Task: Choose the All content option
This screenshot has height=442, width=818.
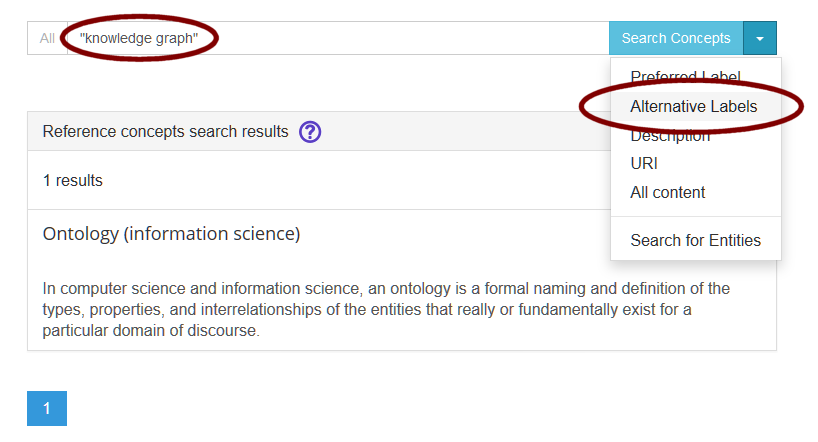Action: click(x=667, y=193)
